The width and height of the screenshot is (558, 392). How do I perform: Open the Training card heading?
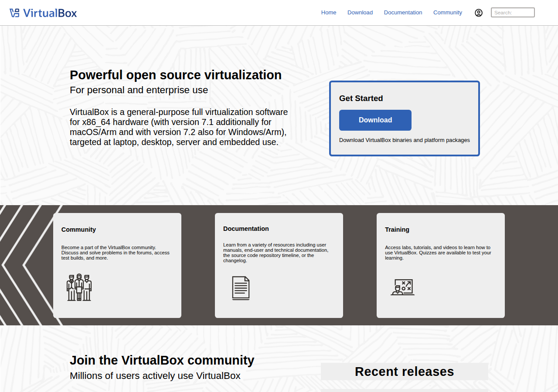(397, 230)
